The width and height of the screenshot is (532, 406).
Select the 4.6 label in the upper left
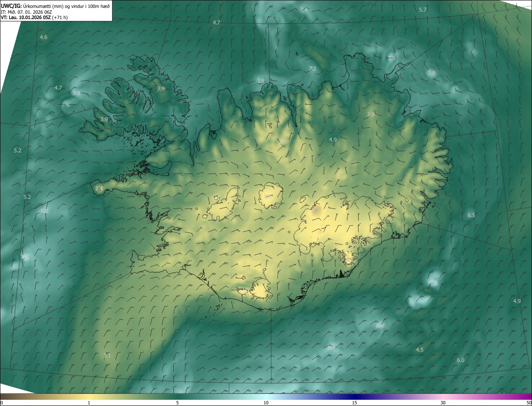point(43,37)
